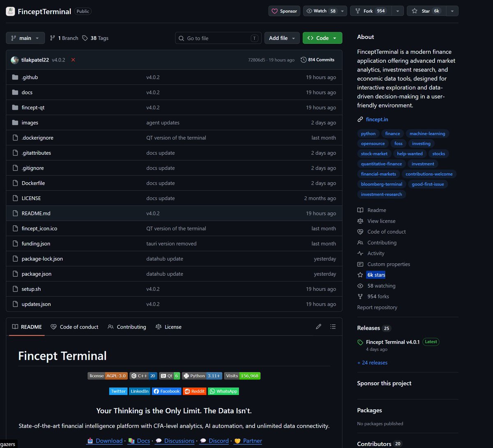The height and width of the screenshot is (448, 493).
Task: Click the link icon beside fincept.in
Action: [x=360, y=119]
